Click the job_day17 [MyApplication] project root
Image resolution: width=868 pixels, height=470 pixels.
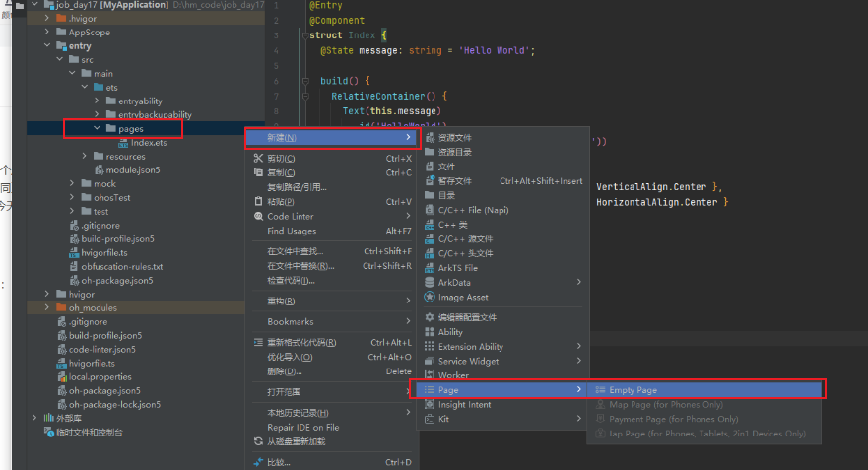[112, 5]
